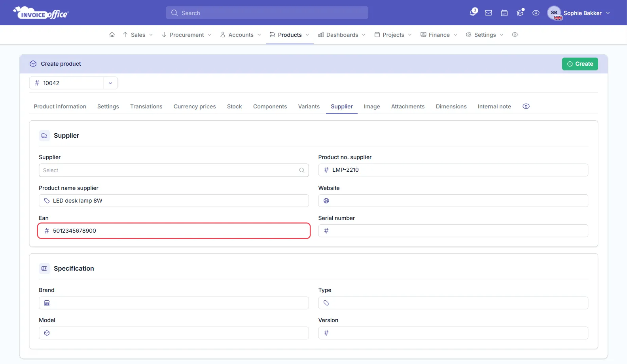
Task: Click the Supplier select field
Action: pos(174,170)
